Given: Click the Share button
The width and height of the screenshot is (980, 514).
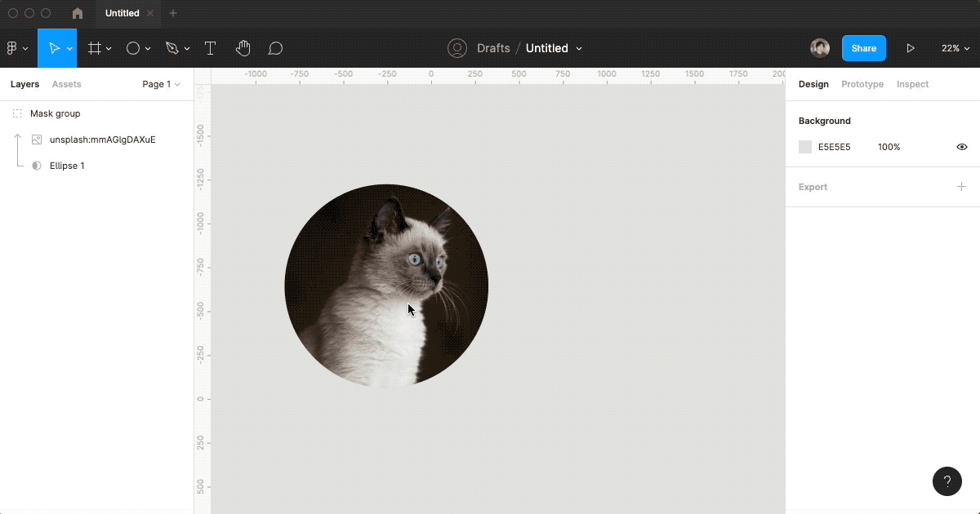Looking at the screenshot, I should click(863, 48).
